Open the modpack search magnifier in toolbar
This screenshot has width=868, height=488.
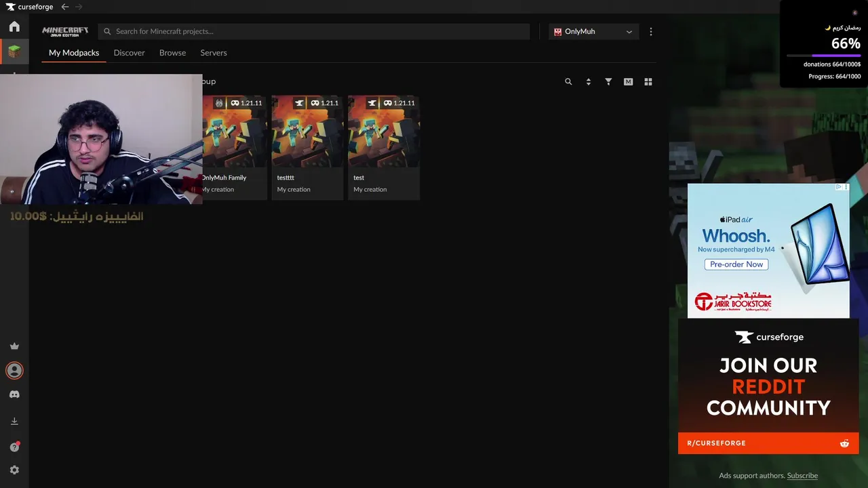pos(568,81)
